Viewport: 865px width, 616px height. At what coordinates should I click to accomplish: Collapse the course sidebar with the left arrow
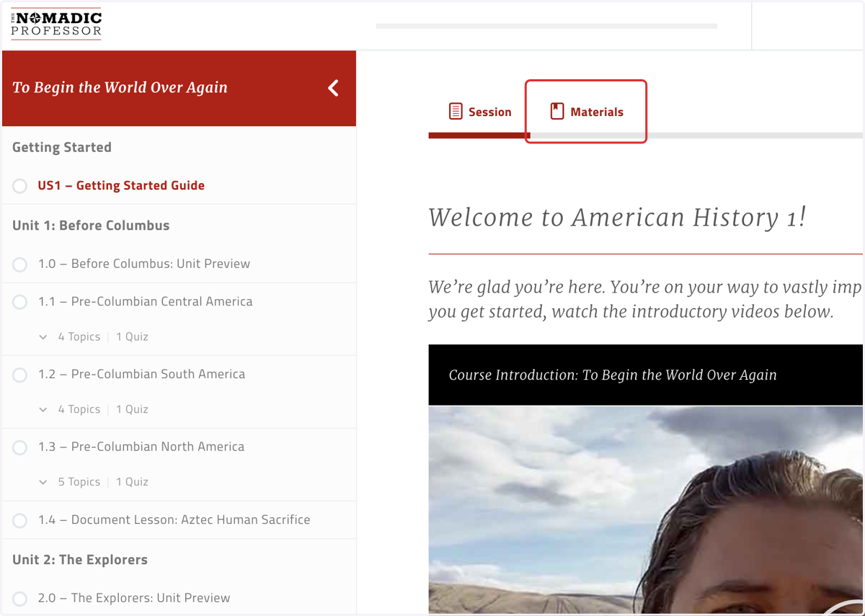333,88
